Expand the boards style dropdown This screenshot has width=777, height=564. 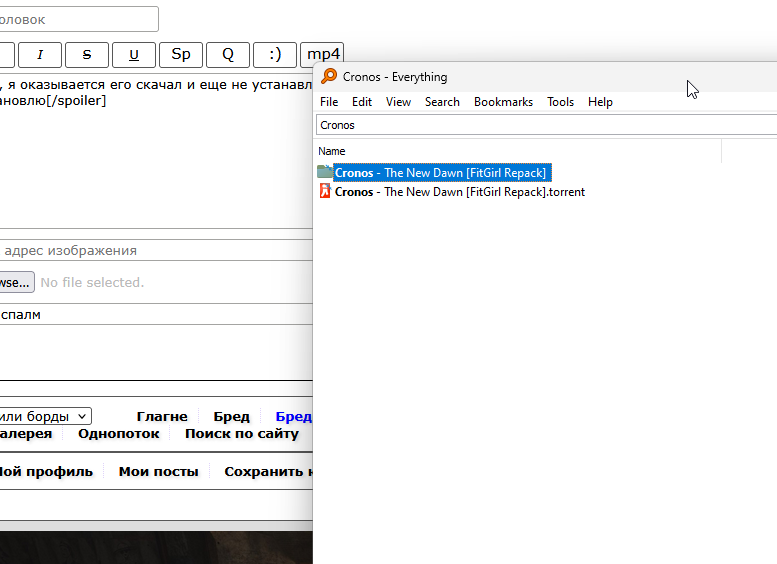pos(45,416)
